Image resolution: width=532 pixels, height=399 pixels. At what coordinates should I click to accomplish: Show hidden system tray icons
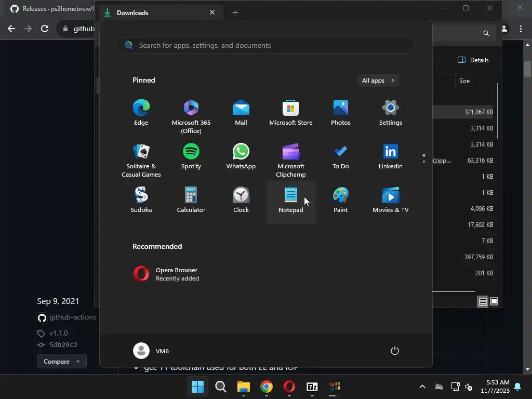[422, 387]
